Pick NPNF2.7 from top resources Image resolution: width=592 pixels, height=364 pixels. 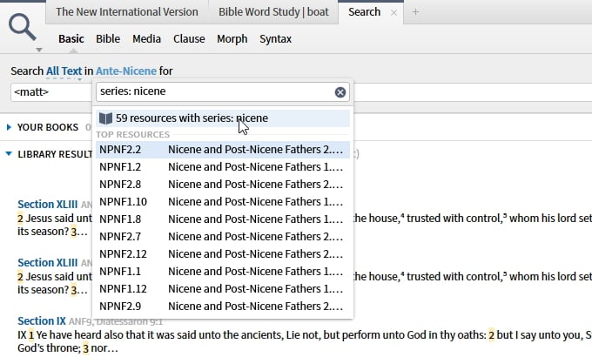click(x=222, y=236)
